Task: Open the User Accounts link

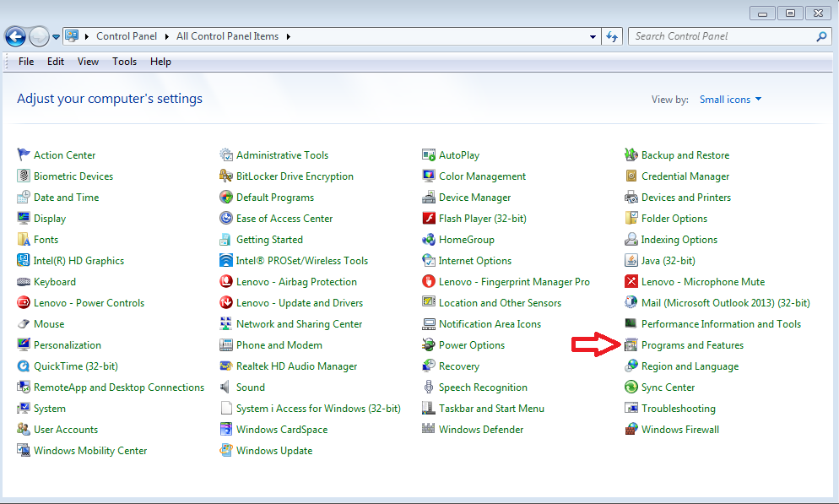Action: (66, 430)
